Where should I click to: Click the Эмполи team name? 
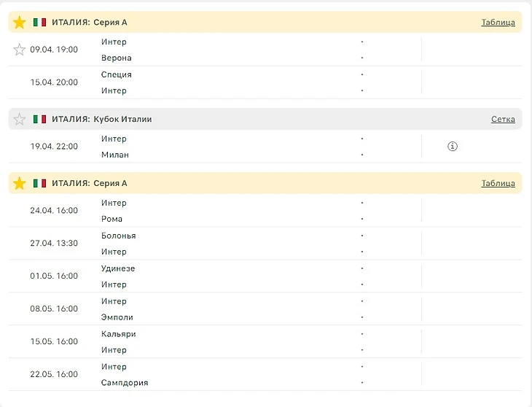[x=117, y=317]
